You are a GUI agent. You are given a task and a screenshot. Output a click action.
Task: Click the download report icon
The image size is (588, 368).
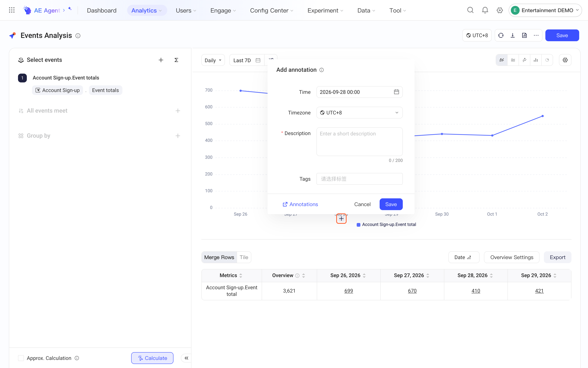[513, 36]
